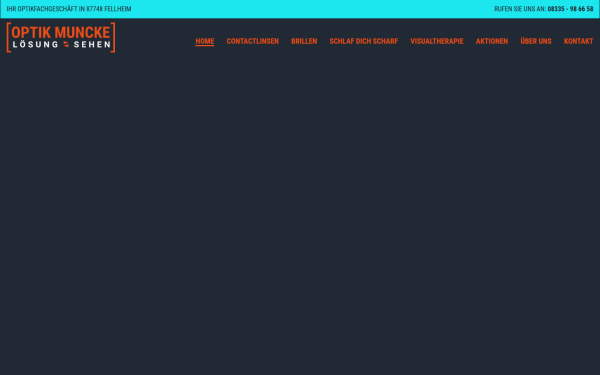The image size is (600, 375).
Task: Click the word LÖSUNG in the logo
Action: pyautogui.click(x=35, y=44)
